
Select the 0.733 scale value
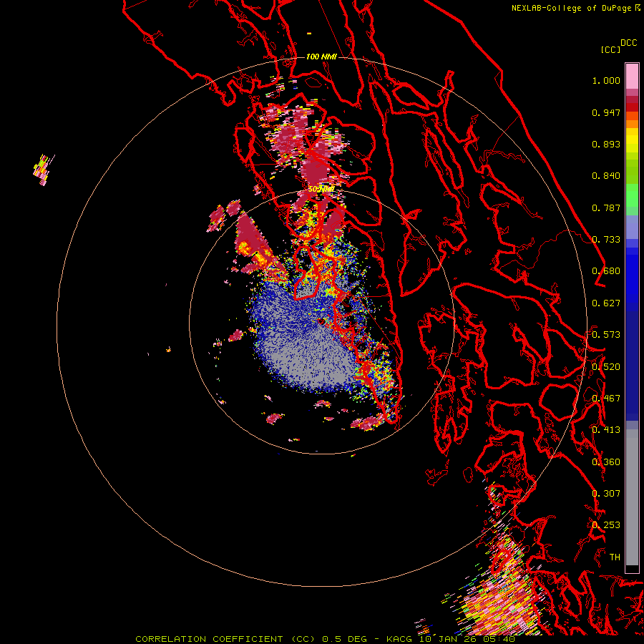pyautogui.click(x=606, y=240)
